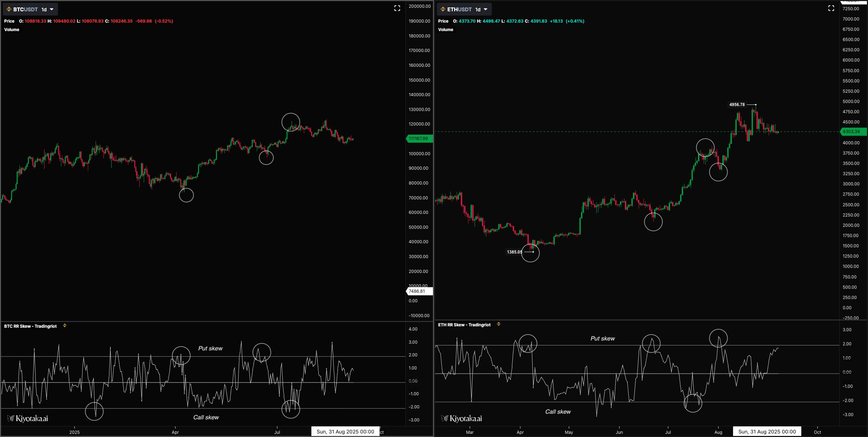The image size is (868, 437).
Task: Click the green 4303.34 ETH price tag
Action: 852,132
